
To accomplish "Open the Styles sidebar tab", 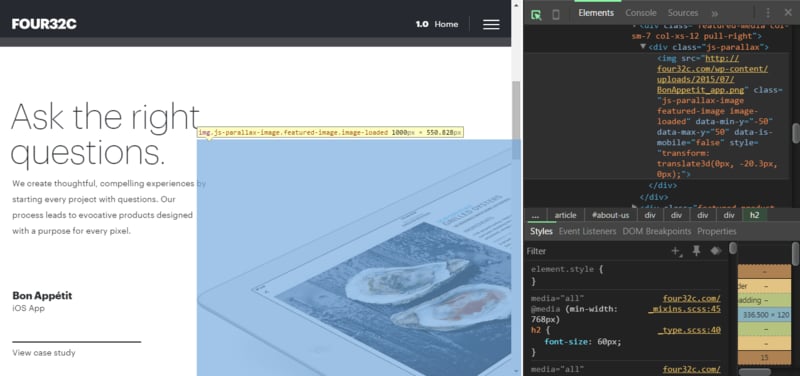I will click(x=541, y=231).
